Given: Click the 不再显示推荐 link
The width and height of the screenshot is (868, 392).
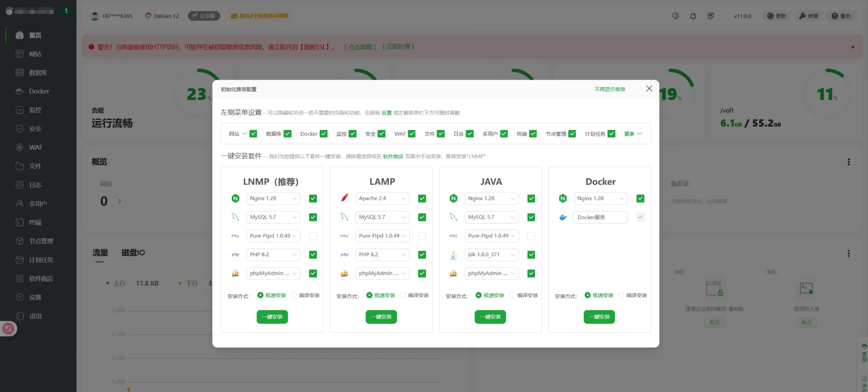Looking at the screenshot, I should click(x=610, y=89).
